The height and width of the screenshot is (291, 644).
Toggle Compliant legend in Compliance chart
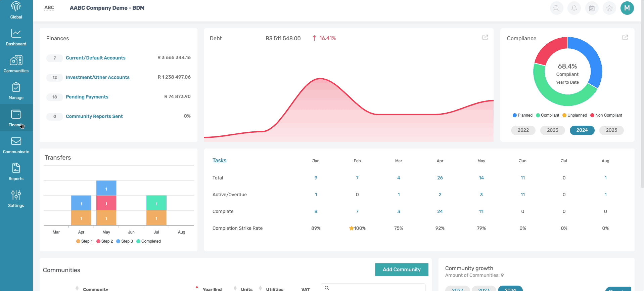coord(548,115)
